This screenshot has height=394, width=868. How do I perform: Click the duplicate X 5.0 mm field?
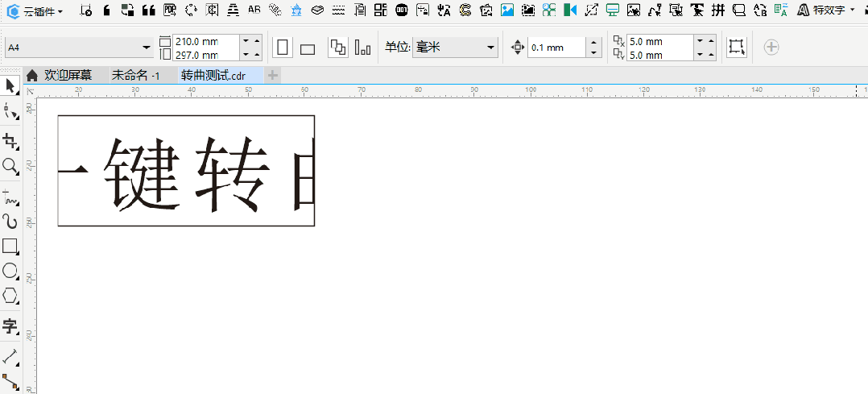pos(660,41)
